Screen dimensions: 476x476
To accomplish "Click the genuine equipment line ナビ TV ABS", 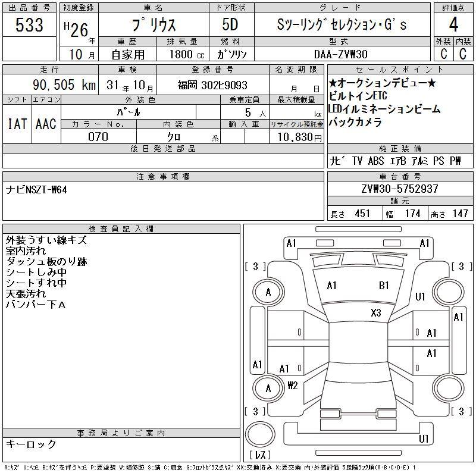I will (x=395, y=161).
